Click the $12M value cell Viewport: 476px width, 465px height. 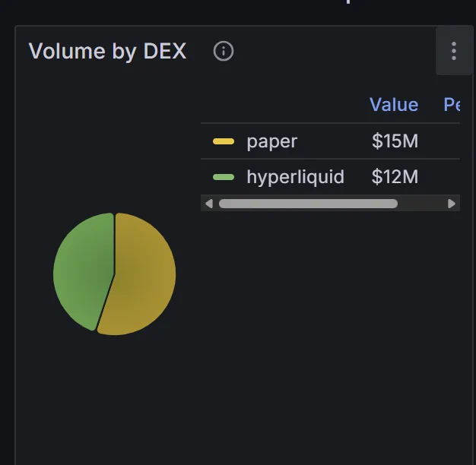point(395,177)
